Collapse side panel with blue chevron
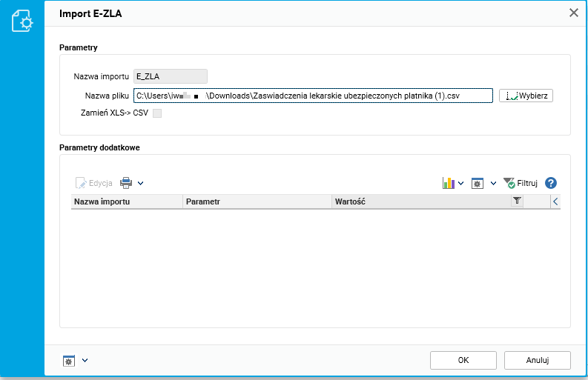588x380 pixels. pos(555,201)
